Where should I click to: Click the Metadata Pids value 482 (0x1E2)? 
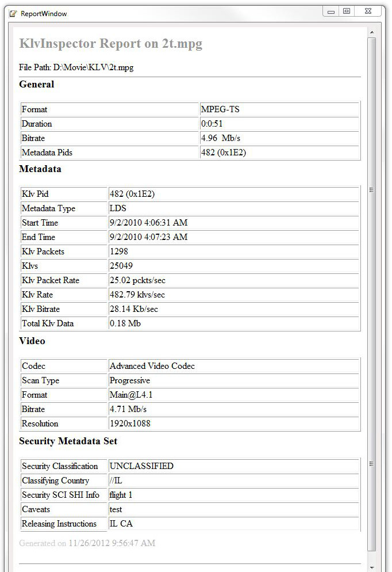[x=224, y=152]
